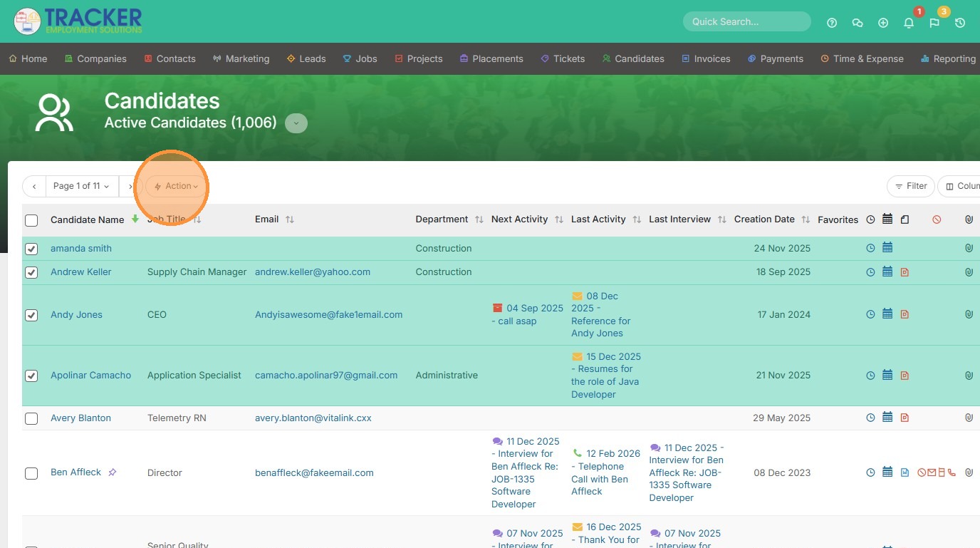Click the Filter button
This screenshot has width=980, height=548.
click(910, 186)
